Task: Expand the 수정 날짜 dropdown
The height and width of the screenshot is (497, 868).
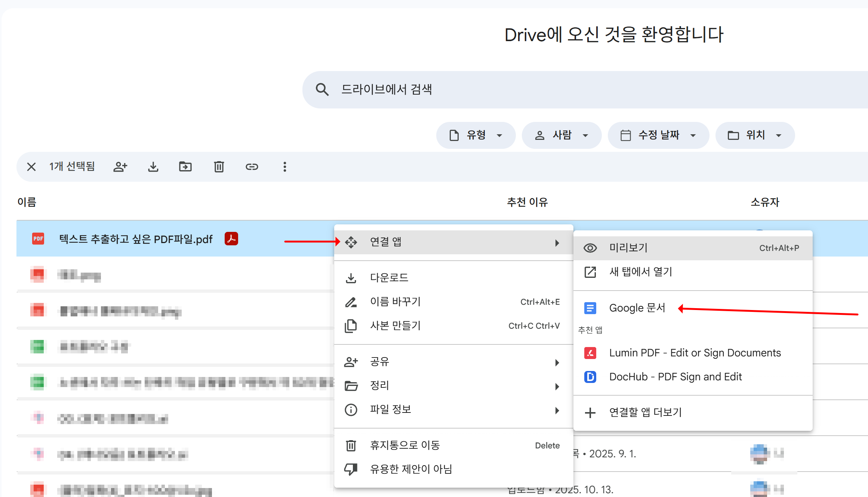Action: click(658, 135)
